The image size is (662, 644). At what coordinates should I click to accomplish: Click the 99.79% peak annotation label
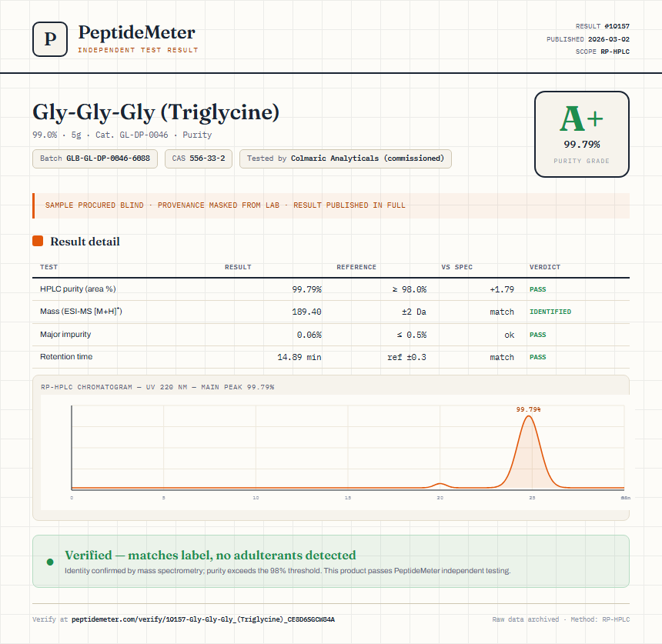coord(529,410)
